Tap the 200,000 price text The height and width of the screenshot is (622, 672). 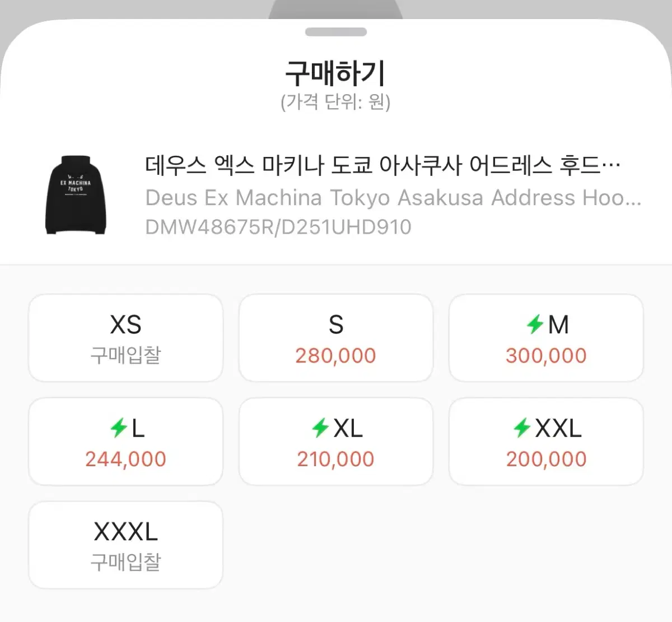click(x=546, y=459)
